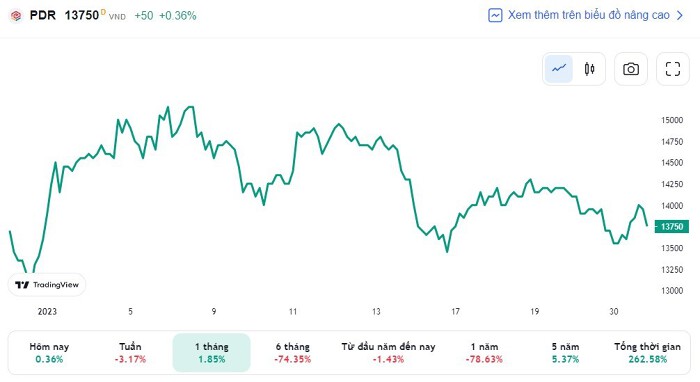The width and height of the screenshot is (700, 382).
Task: Select the Tuần time range
Action: pos(130,353)
